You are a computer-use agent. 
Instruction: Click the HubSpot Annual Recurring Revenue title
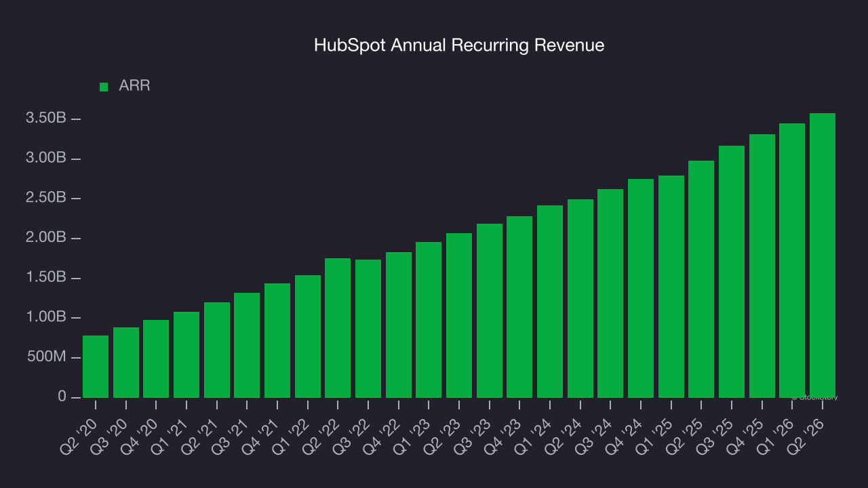coord(459,45)
